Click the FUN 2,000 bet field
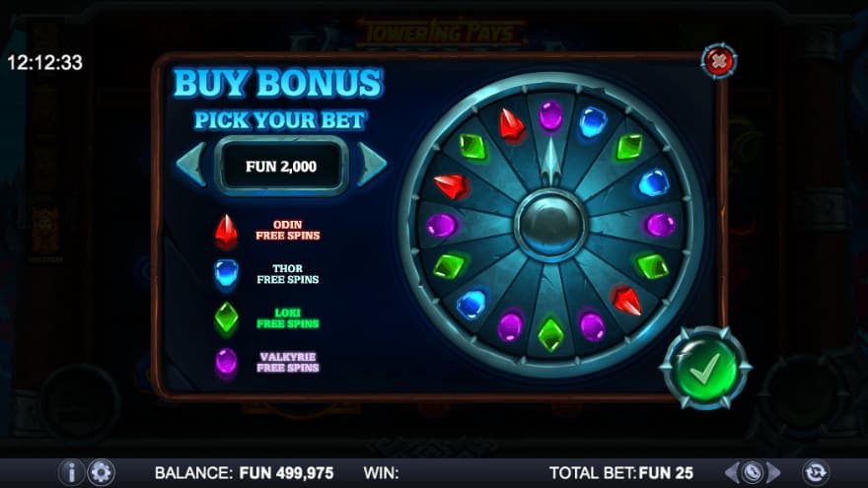 click(281, 166)
